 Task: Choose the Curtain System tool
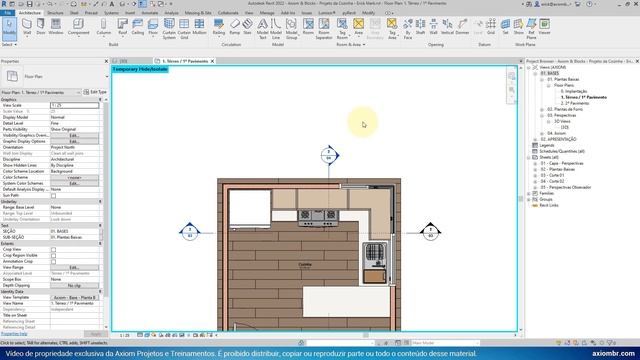[x=169, y=29]
